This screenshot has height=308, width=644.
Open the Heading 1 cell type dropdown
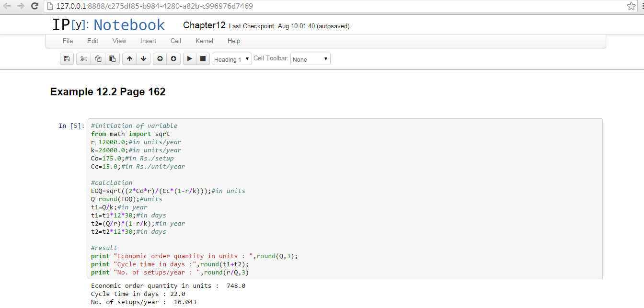(x=232, y=59)
